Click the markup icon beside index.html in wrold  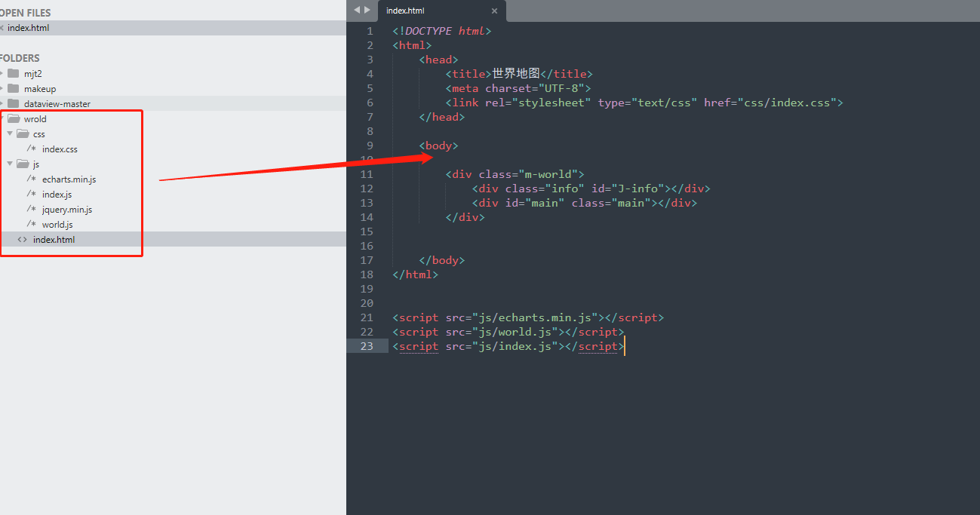23,240
